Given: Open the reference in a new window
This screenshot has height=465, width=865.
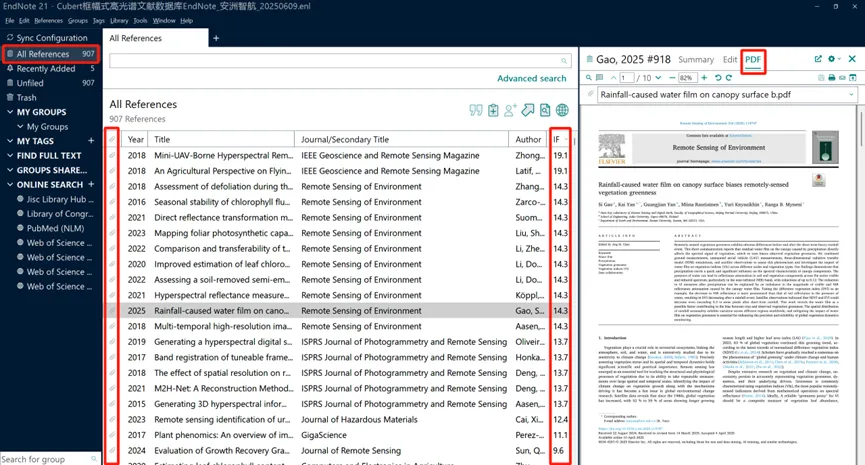Looking at the screenshot, I should pyautogui.click(x=818, y=59).
